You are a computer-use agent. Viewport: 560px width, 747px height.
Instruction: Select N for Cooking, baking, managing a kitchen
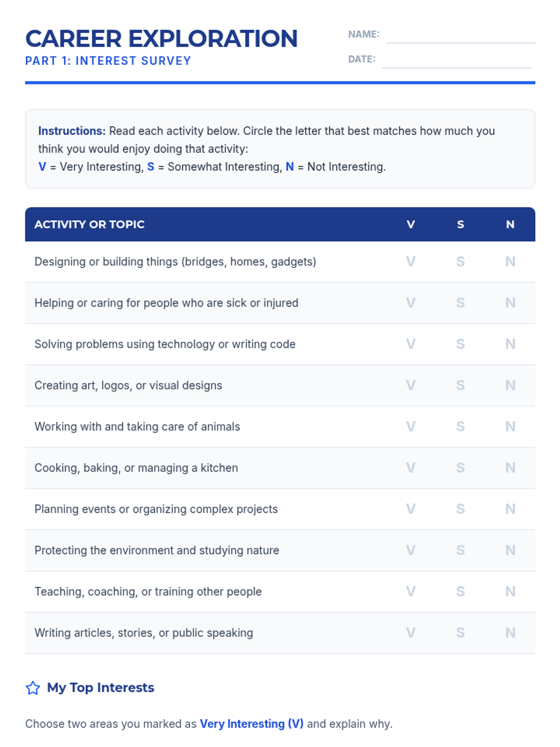(511, 468)
